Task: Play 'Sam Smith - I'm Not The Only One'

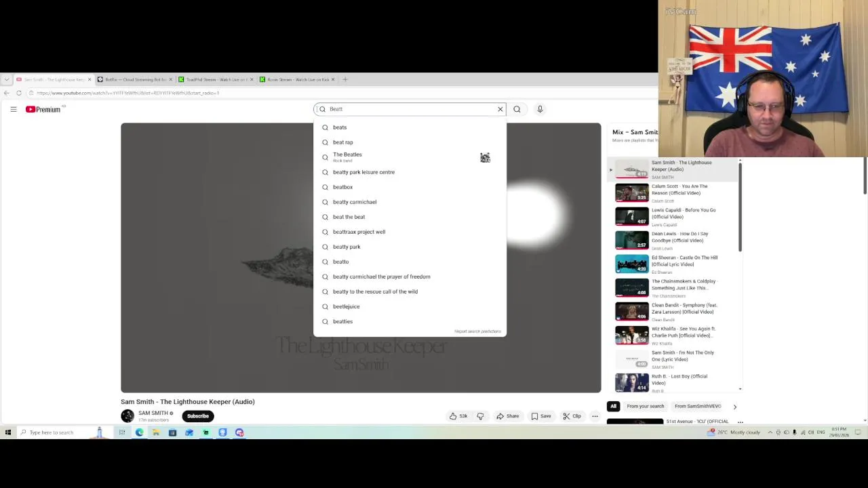Action: [x=671, y=360]
